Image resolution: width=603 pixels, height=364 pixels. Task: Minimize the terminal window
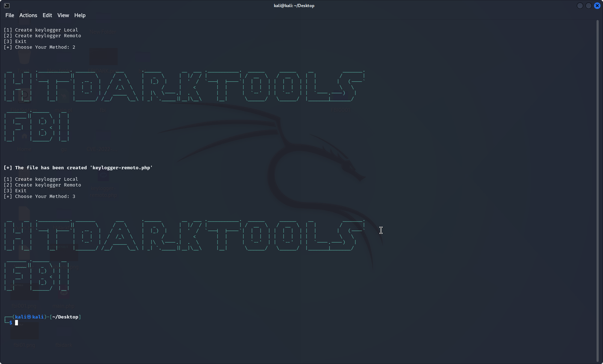580,6
